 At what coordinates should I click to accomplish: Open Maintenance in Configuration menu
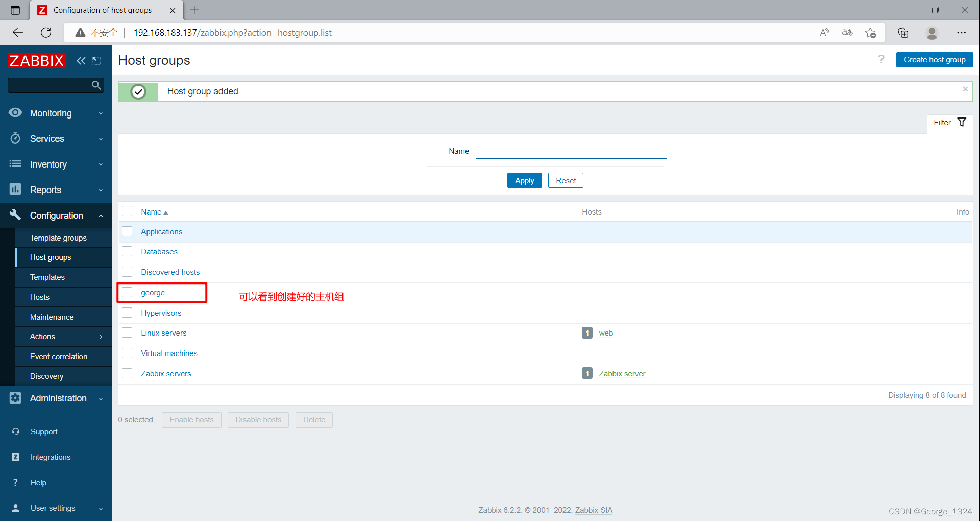point(52,317)
